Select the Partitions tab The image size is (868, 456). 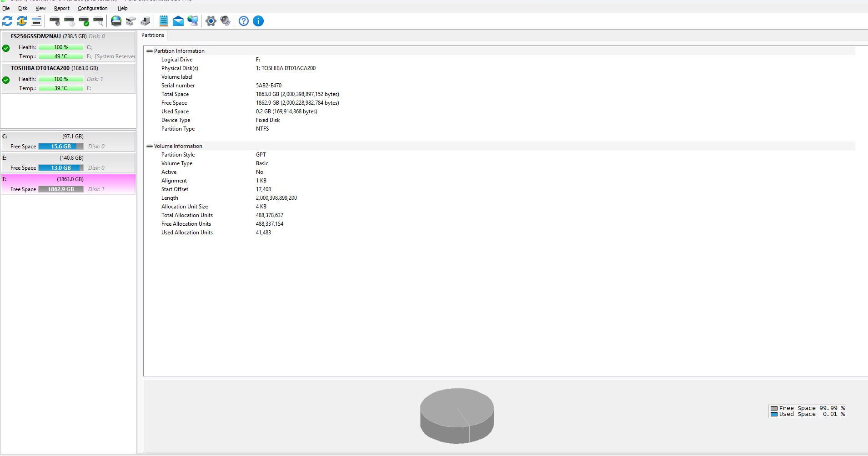[153, 35]
